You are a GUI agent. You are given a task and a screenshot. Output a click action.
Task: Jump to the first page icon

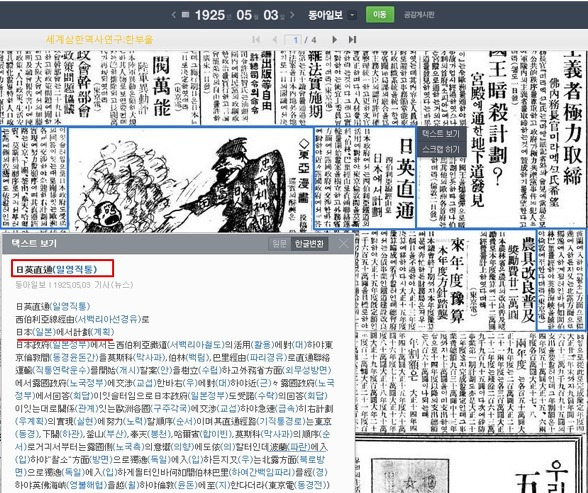pyautogui.click(x=256, y=39)
